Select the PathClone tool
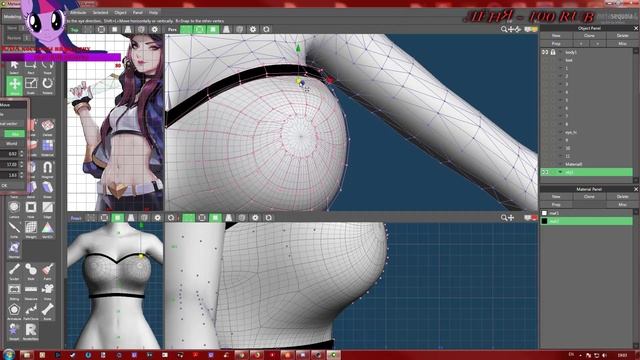Image resolution: width=640 pixels, height=360 pixels. click(x=31, y=311)
